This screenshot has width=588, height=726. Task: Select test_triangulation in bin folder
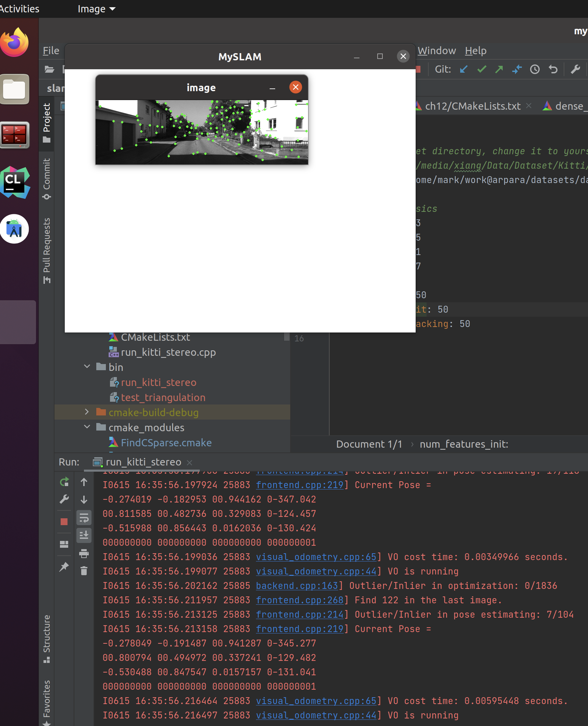(163, 397)
